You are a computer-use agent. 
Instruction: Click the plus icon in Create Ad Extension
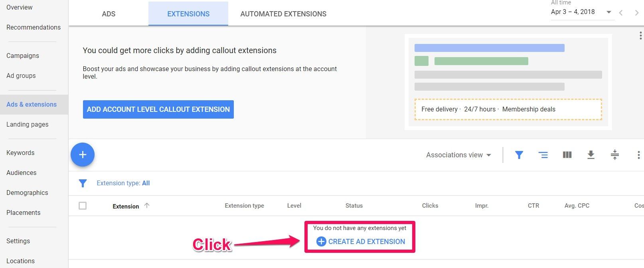[x=321, y=241]
